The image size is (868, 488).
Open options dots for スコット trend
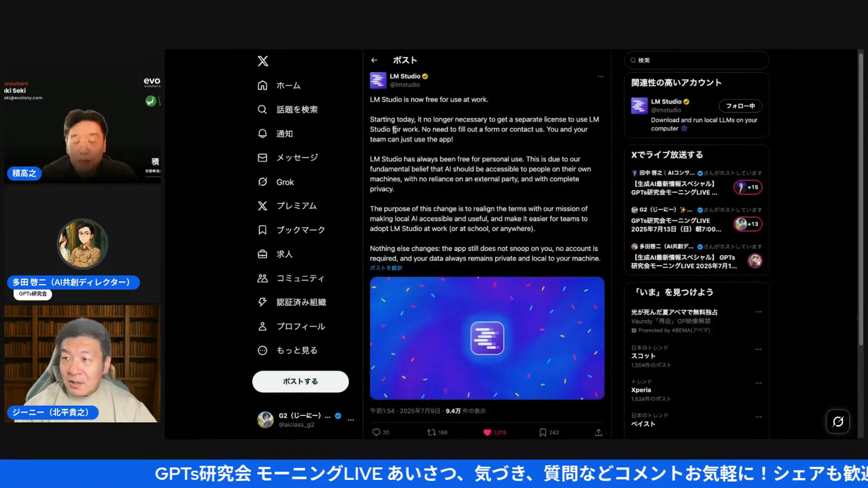click(758, 349)
